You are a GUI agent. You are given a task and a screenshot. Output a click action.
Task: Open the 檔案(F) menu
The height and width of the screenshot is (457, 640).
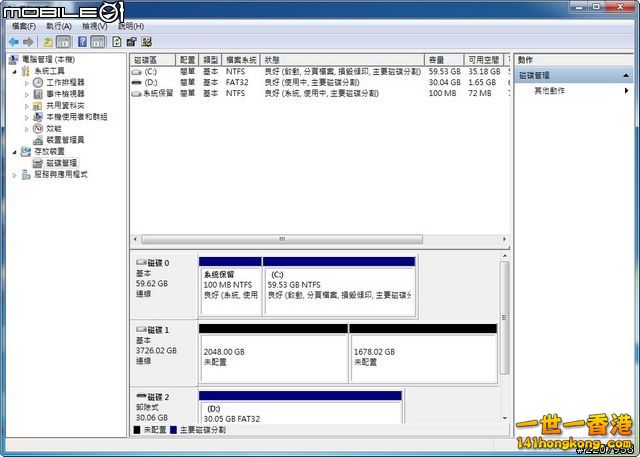(23, 26)
